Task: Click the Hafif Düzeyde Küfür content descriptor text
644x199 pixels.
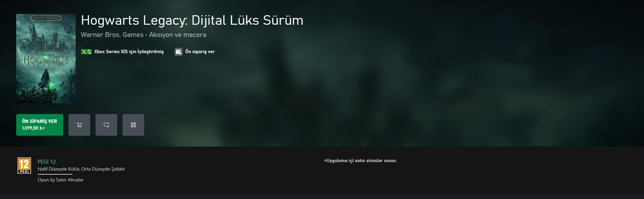Action: [58, 169]
